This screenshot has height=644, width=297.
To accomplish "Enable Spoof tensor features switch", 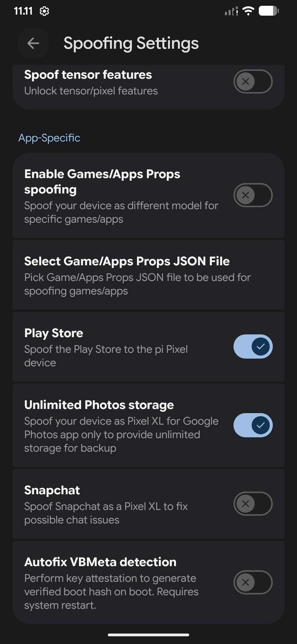I will click(x=253, y=81).
